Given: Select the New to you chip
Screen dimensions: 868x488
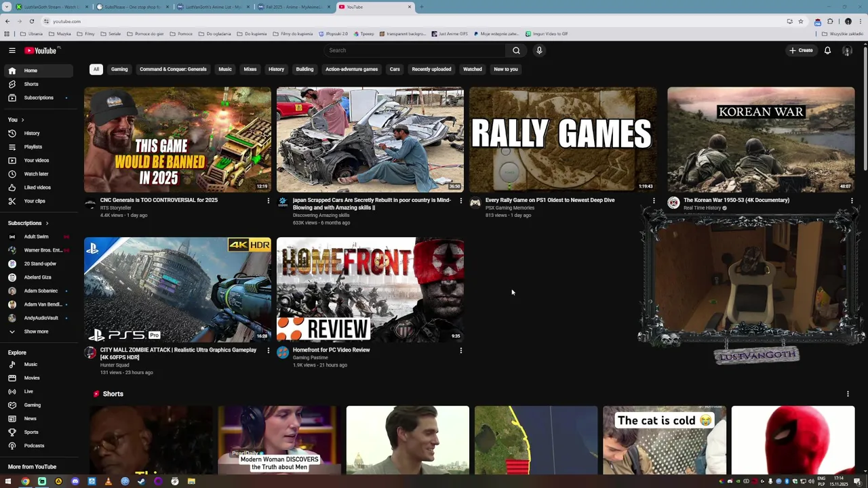Looking at the screenshot, I should [x=506, y=69].
